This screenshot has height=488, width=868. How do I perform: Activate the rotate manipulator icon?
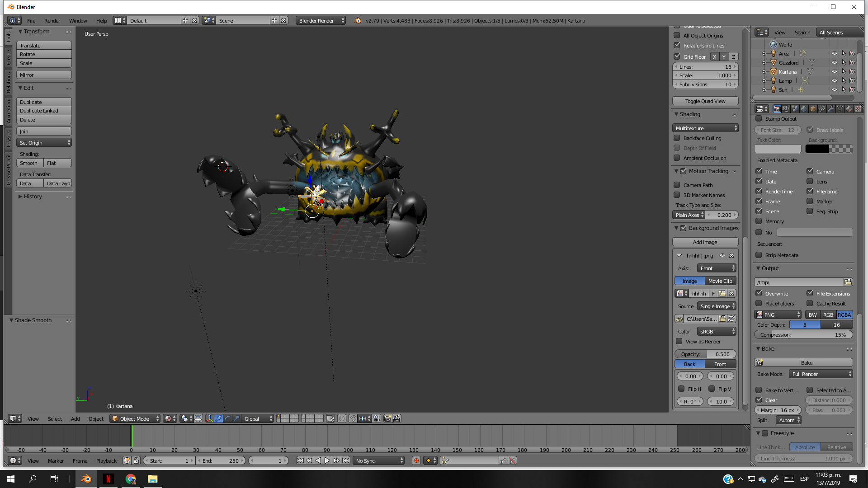227,418
